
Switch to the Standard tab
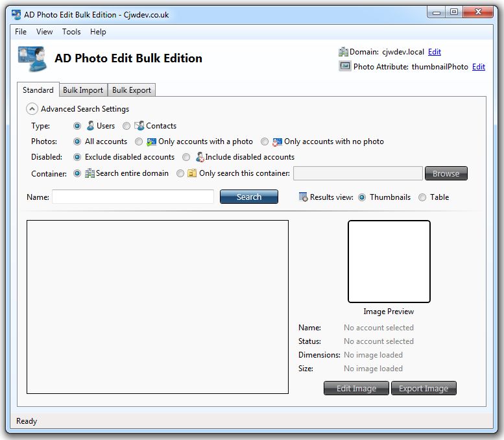click(38, 90)
